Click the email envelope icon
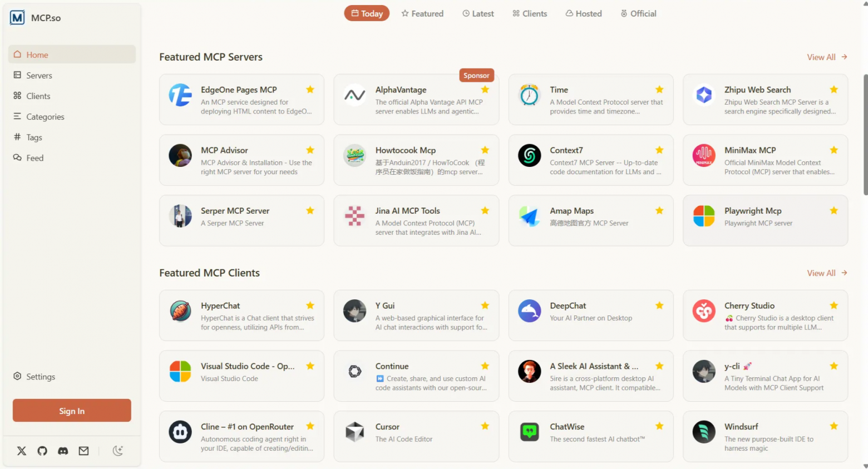Screen dimensions: 868x469 coord(83,451)
